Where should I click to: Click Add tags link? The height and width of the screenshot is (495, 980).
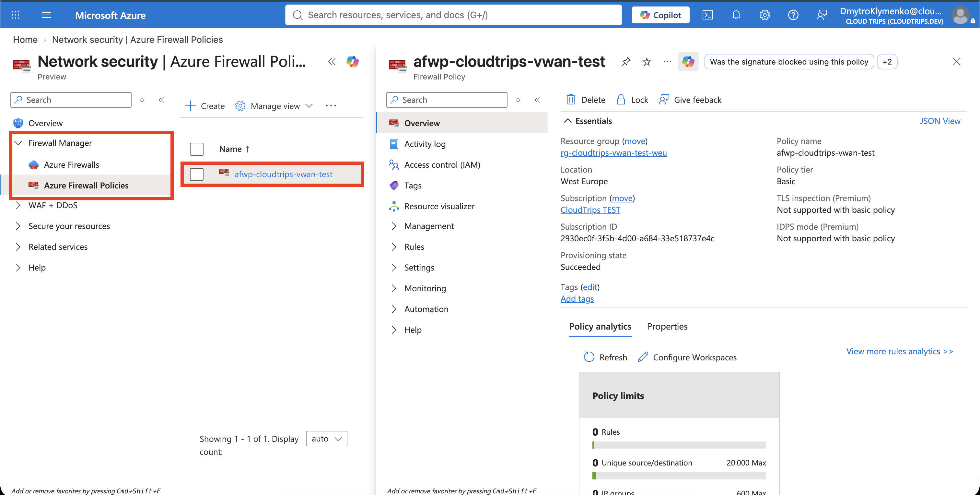pyautogui.click(x=577, y=298)
